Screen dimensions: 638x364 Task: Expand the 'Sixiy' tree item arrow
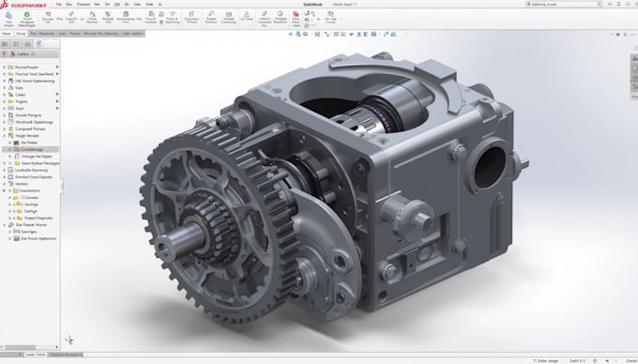pyautogui.click(x=5, y=88)
